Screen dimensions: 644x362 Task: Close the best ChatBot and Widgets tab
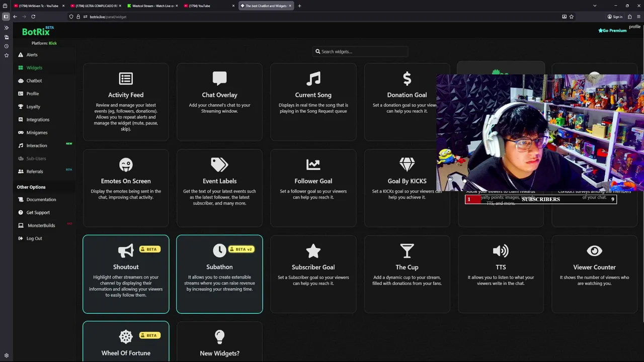pos(290,6)
